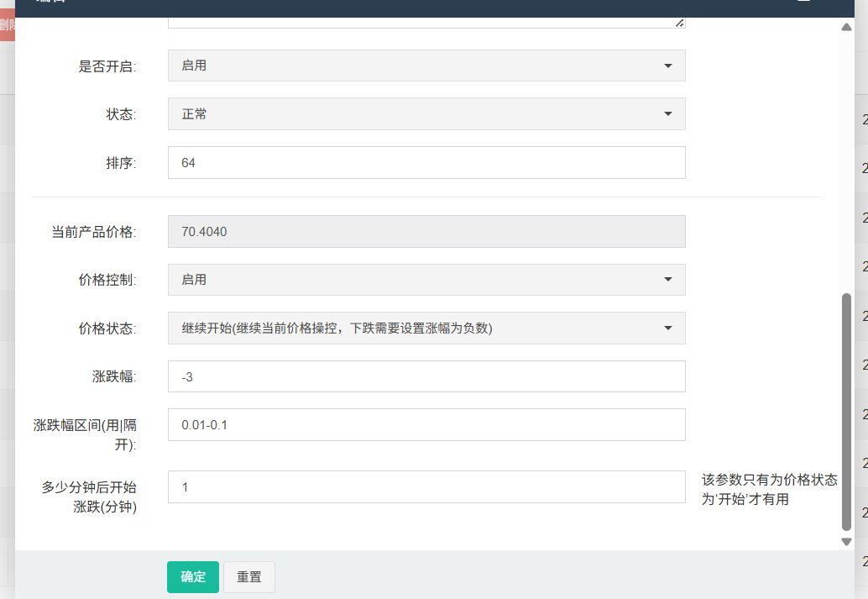The width and height of the screenshot is (868, 599).
Task: Click the red button behind the dialog's left edge
Action: click(x=7, y=27)
